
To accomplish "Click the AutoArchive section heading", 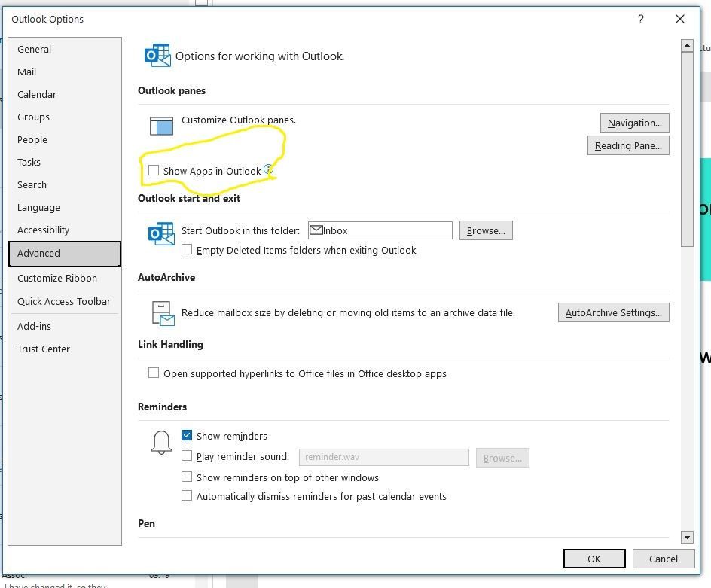I will (x=166, y=278).
